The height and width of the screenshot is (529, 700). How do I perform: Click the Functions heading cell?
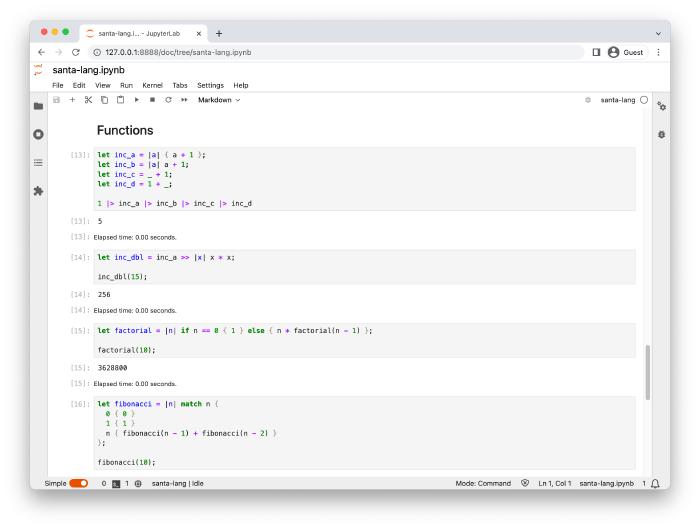125,130
